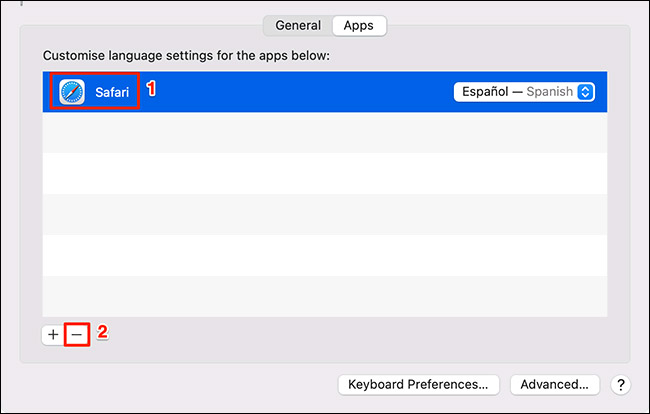Viewport: 650px width, 414px height.
Task: Add an app with the plus button
Action: tap(53, 334)
